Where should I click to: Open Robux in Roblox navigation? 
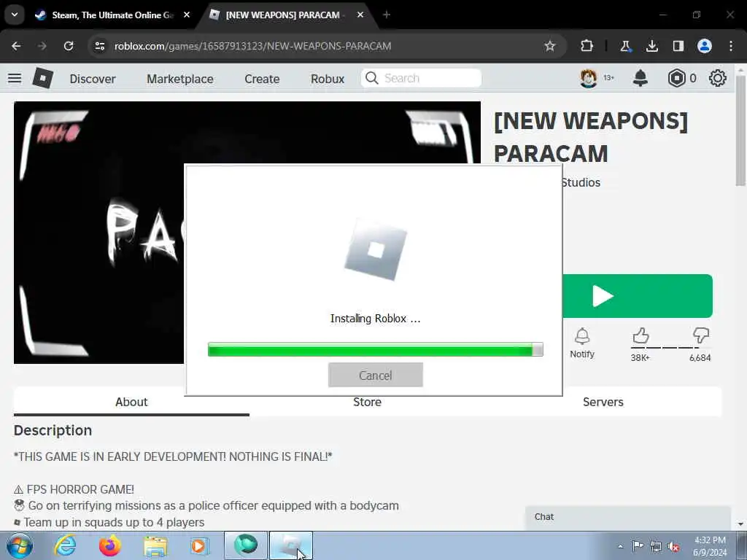(328, 79)
